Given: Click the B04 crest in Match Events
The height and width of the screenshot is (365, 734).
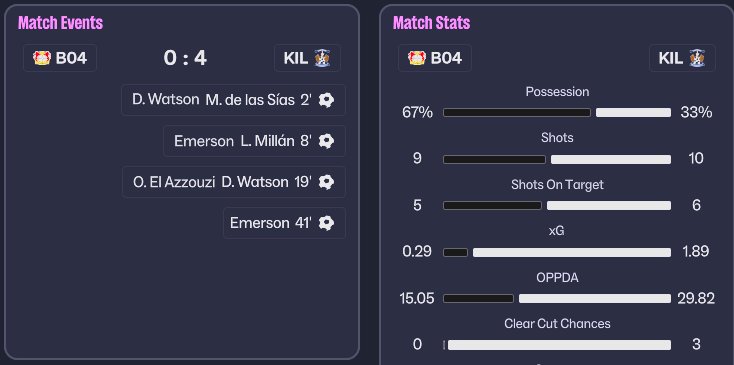Looking at the screenshot, I should click(x=42, y=58).
